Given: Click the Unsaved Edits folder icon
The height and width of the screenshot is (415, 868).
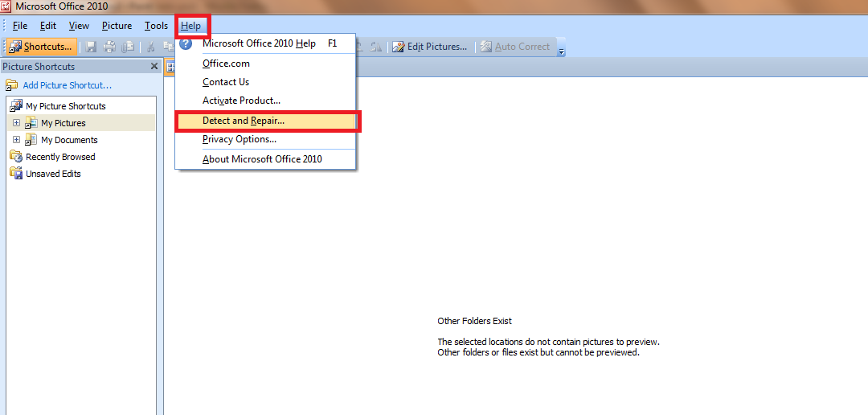Looking at the screenshot, I should click(x=16, y=174).
